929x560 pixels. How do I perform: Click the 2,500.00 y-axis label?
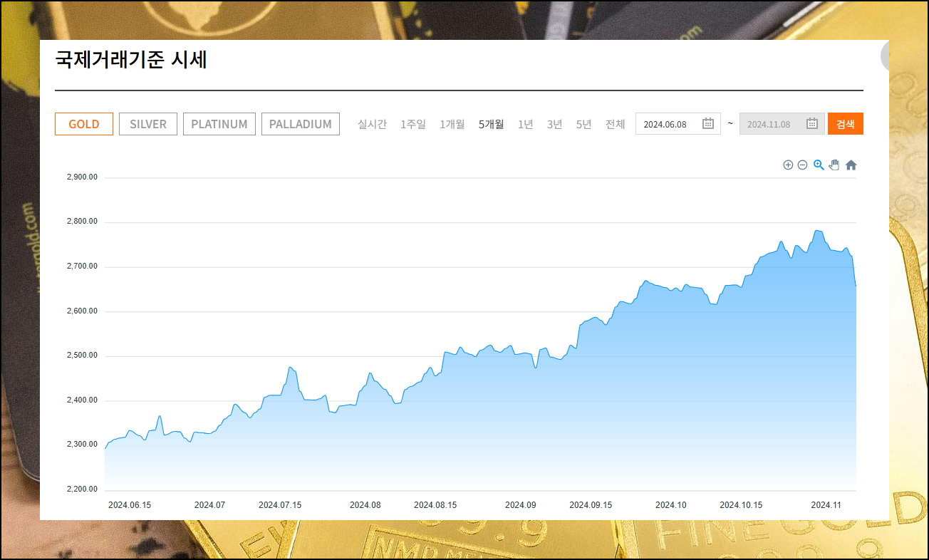coord(82,356)
